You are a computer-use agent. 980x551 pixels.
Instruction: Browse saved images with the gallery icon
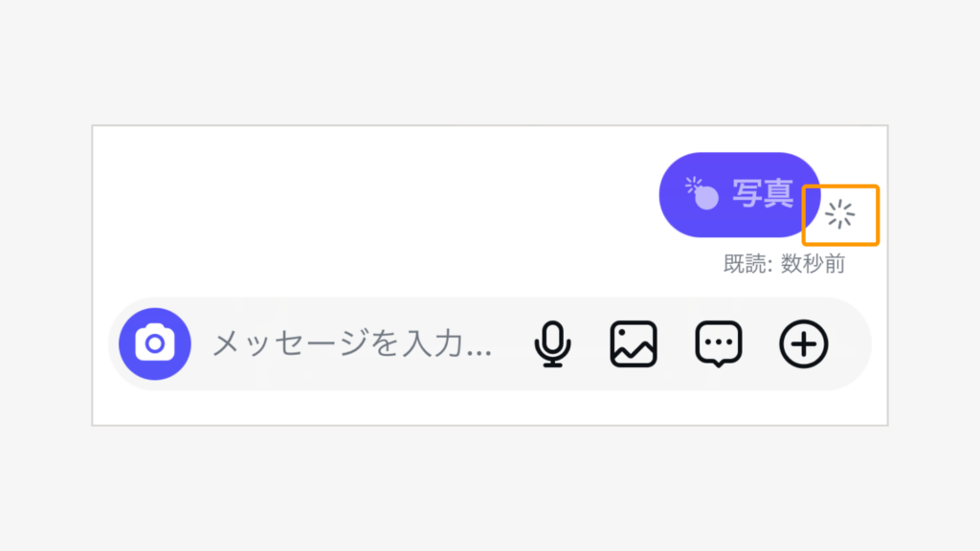point(634,343)
